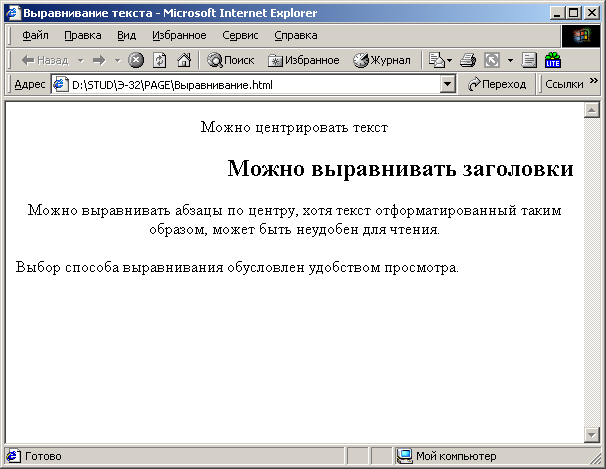Open Search (Поиск) toolbar button
Image resolution: width=606 pixels, height=469 pixels.
[231, 60]
